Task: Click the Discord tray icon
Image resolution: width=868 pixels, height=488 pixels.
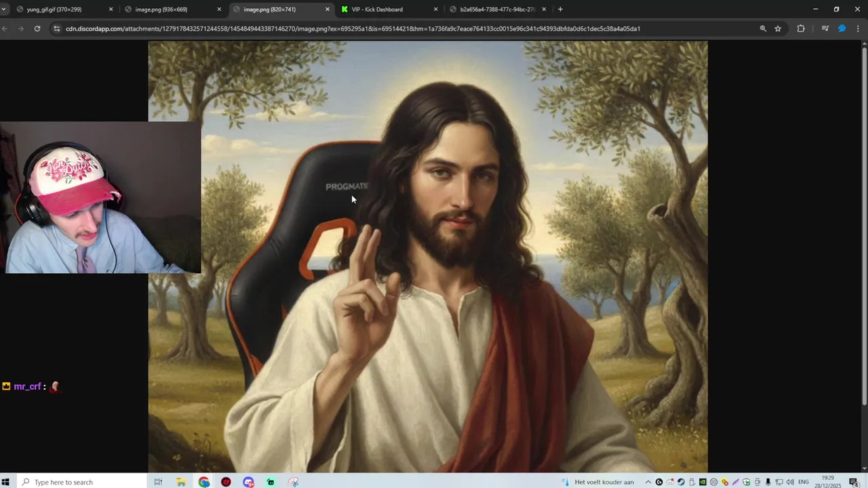Action: [670, 482]
